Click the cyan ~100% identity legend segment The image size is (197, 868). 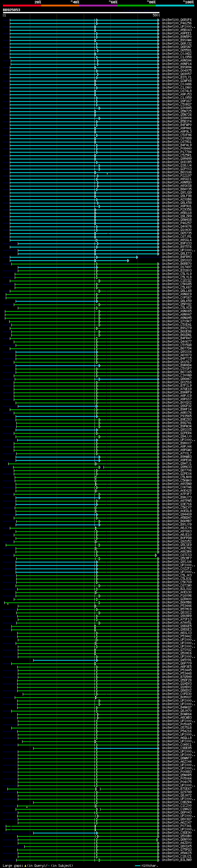(175, 6)
